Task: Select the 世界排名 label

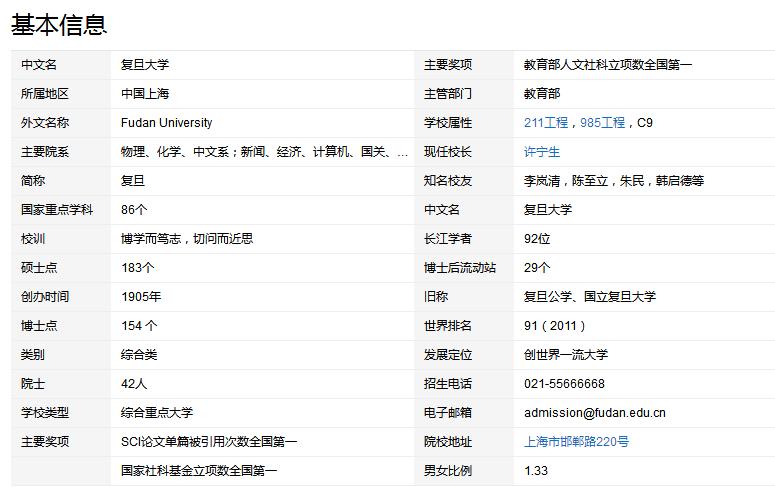Action: tap(448, 326)
